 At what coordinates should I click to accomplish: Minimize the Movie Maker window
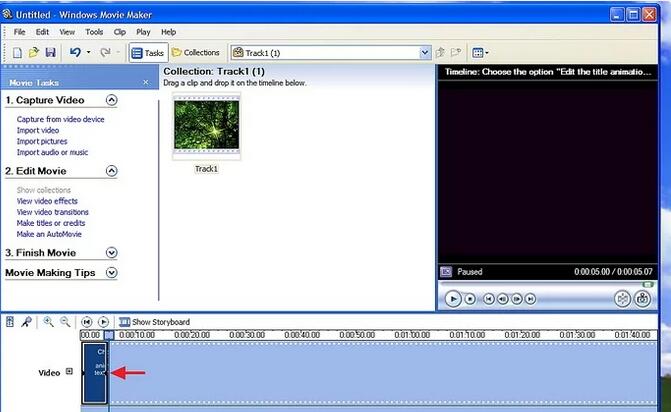coord(617,15)
